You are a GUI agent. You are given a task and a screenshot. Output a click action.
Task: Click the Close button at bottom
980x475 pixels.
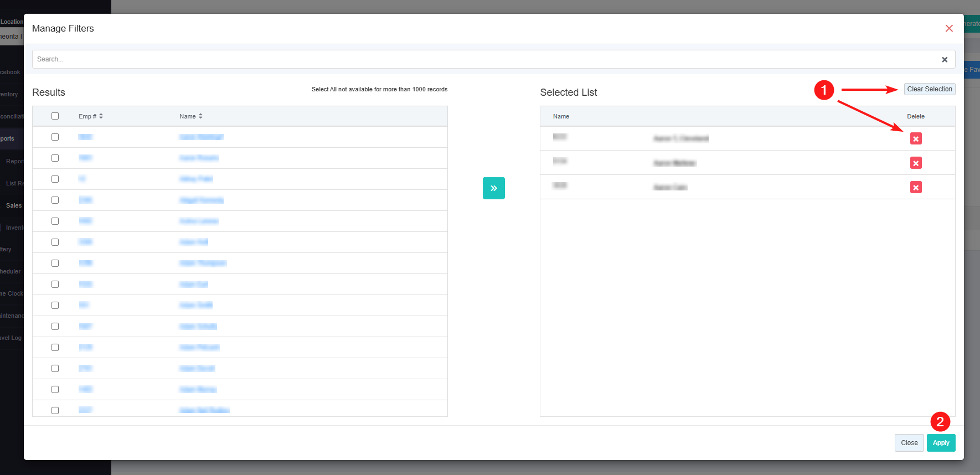(x=909, y=443)
